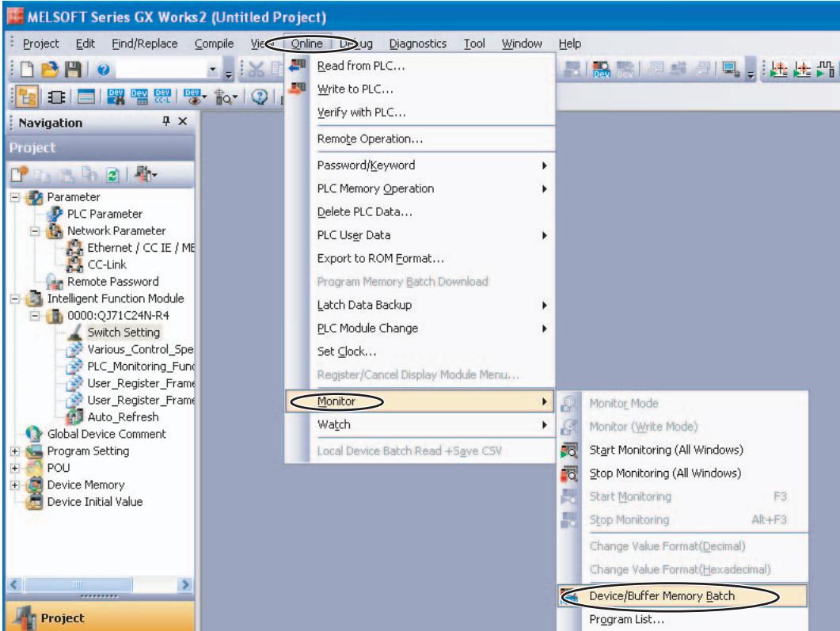Open the Help menu
This screenshot has height=631, width=840.
pyautogui.click(x=569, y=44)
